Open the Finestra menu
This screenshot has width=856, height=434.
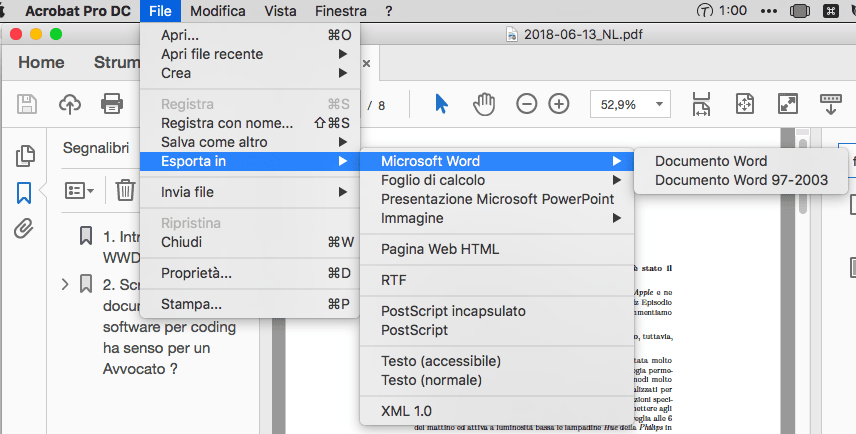click(x=341, y=11)
